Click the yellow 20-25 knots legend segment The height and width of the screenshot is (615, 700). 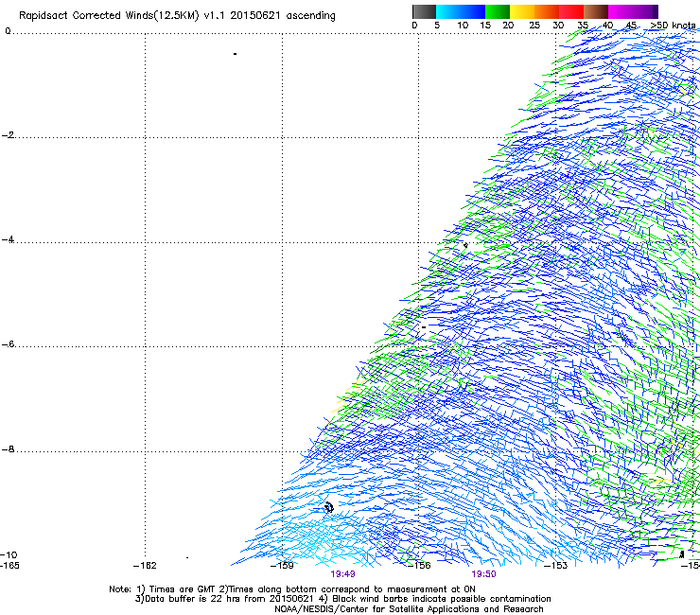[522, 11]
